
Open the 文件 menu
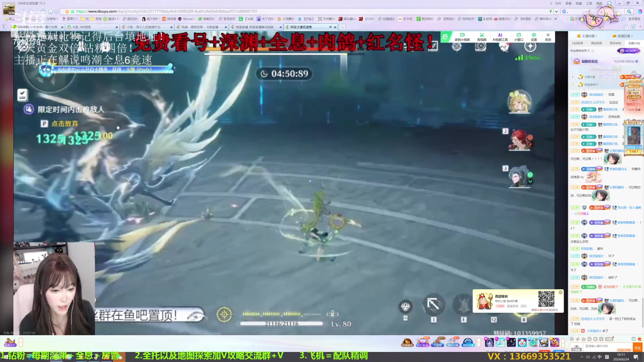coord(558,3)
